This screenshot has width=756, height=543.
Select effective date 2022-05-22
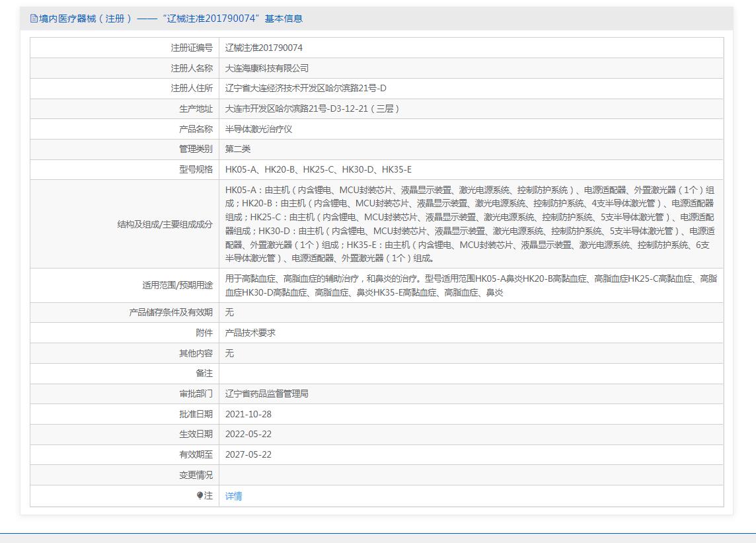(248, 434)
